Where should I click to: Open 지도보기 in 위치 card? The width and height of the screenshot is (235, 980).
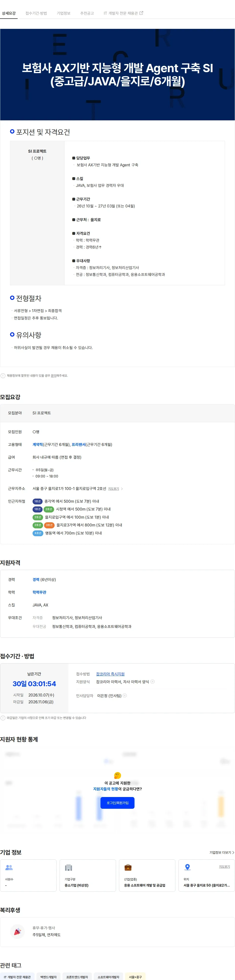pyautogui.click(x=224, y=867)
